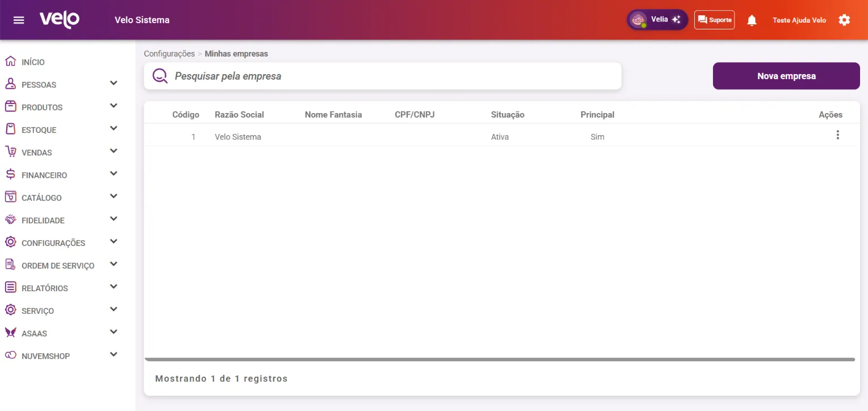The image size is (868, 411).
Task: Focus the Pesquisar pela empresa field
Action: point(383,76)
